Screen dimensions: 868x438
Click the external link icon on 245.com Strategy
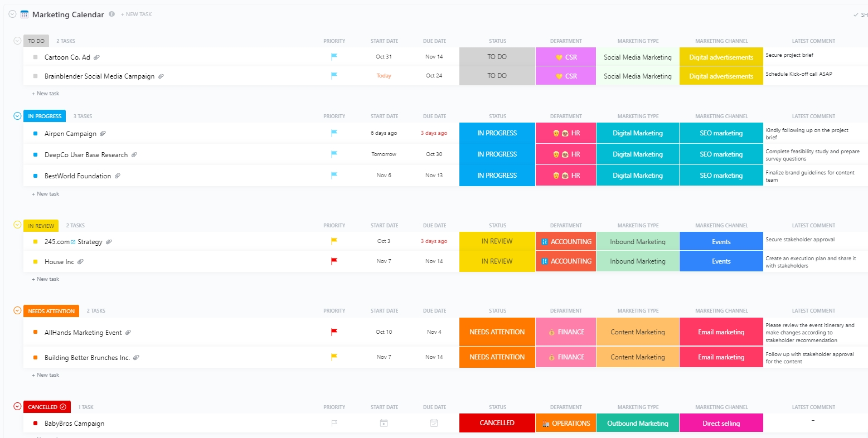tap(73, 242)
